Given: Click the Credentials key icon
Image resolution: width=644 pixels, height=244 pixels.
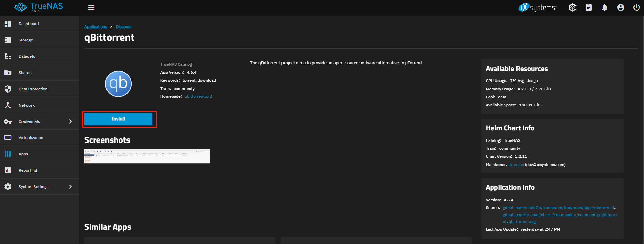Looking at the screenshot, I should tap(8, 121).
